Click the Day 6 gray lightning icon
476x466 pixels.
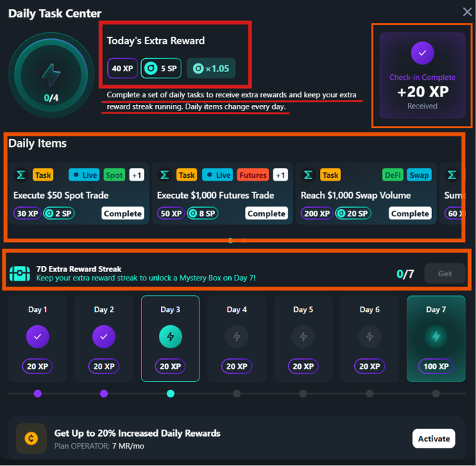coord(370,337)
